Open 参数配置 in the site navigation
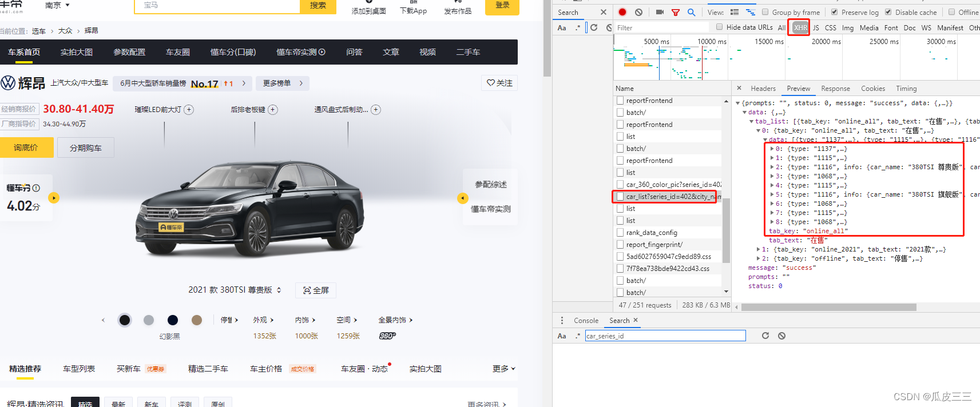This screenshot has width=980, height=407. coord(129,52)
